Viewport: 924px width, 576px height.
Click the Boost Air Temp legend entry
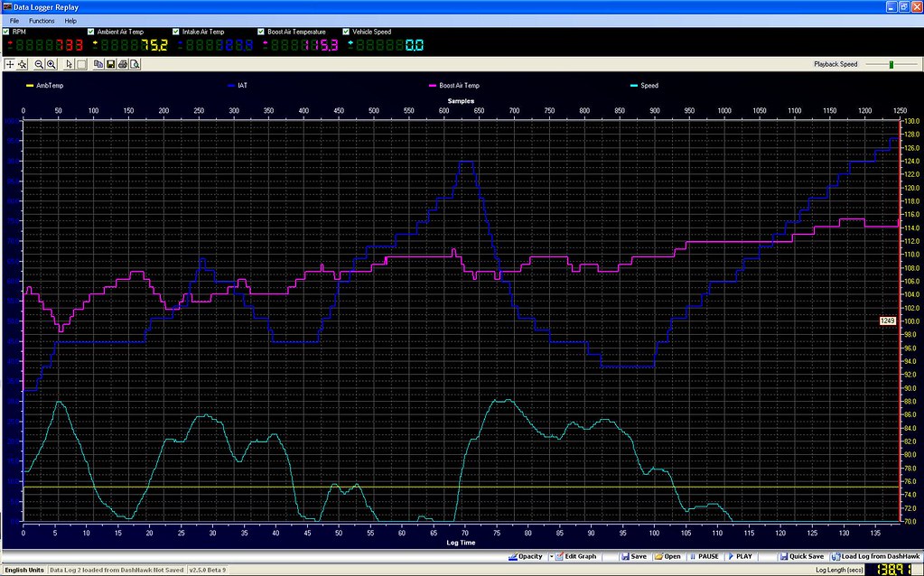point(454,86)
